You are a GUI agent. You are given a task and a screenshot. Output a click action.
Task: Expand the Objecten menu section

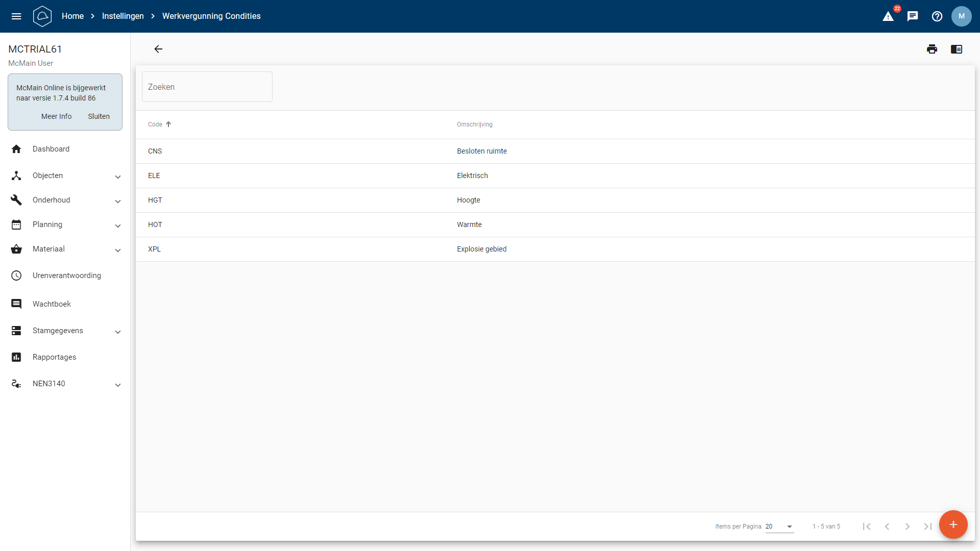(65, 176)
